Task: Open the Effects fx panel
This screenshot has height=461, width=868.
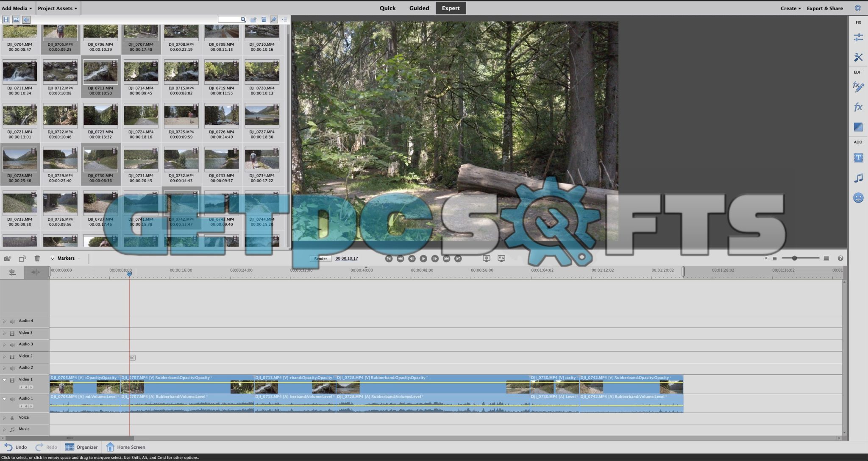Action: click(x=858, y=107)
